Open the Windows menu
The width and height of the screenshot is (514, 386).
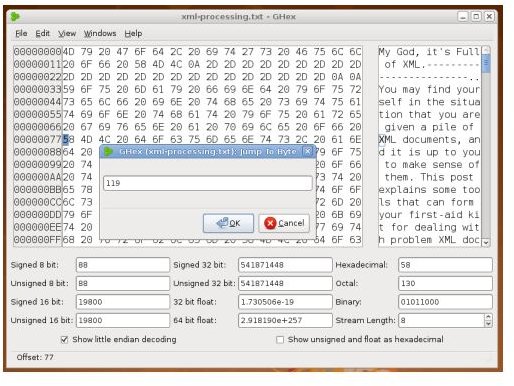tap(100, 33)
